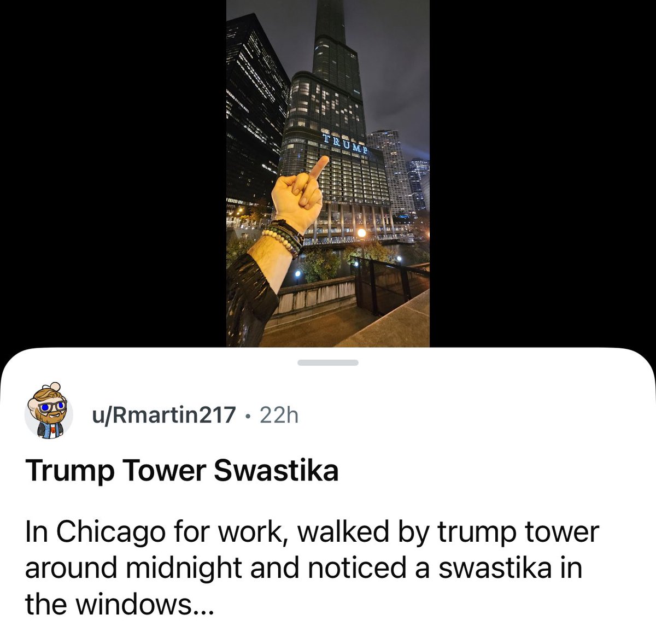Click the 22h post timestamp
Screen dimensions: 656x644
279,415
